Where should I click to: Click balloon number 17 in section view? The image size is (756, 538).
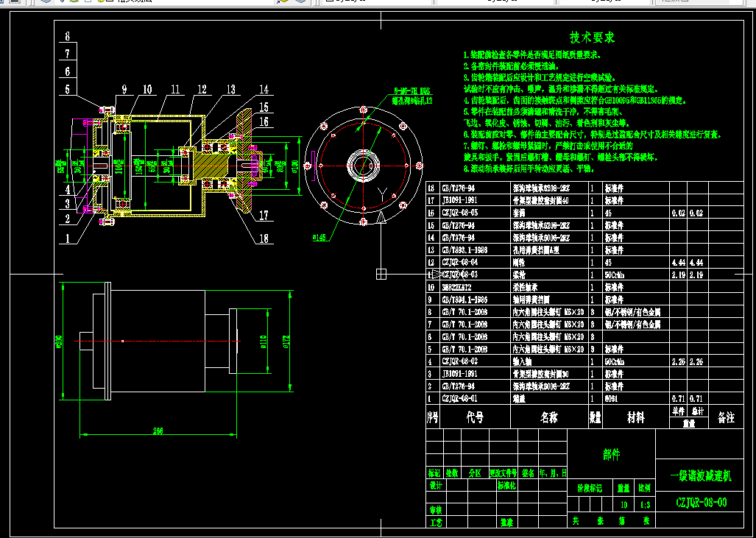pos(264,216)
